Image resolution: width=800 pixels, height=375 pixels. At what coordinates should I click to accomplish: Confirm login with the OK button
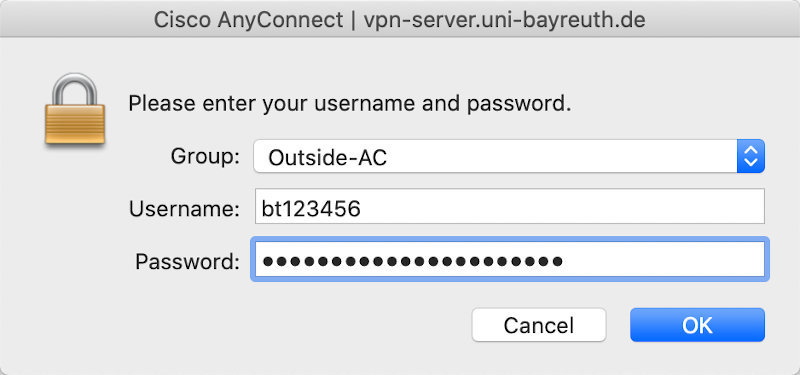pyautogui.click(x=697, y=325)
